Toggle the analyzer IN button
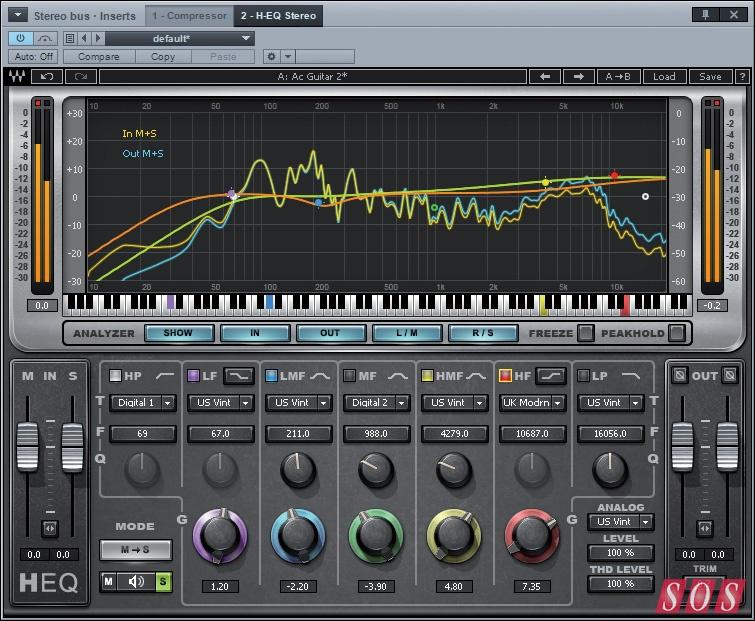This screenshot has height=621, width=755. click(x=255, y=333)
